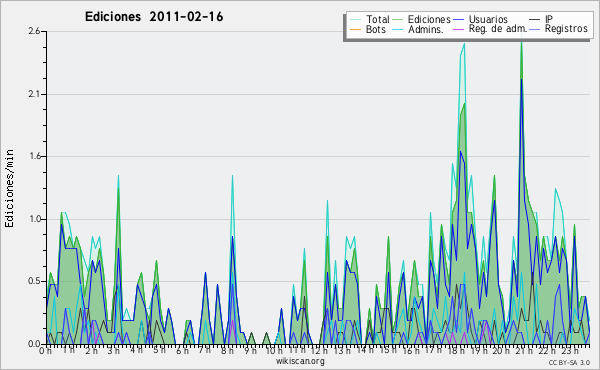Click the Usuarios legend color line
The image size is (600, 370).
point(458,20)
